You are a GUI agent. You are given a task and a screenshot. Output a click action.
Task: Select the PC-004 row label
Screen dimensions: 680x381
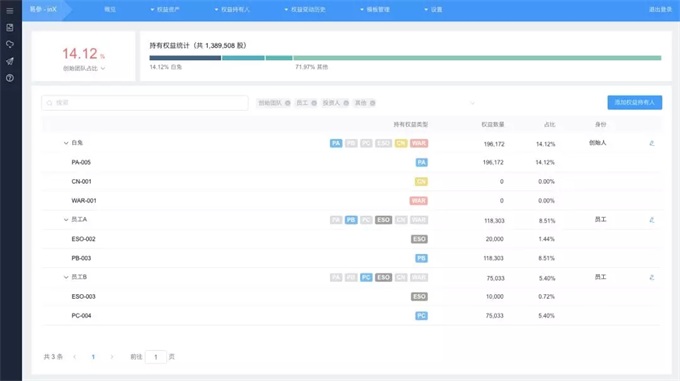[81, 316]
